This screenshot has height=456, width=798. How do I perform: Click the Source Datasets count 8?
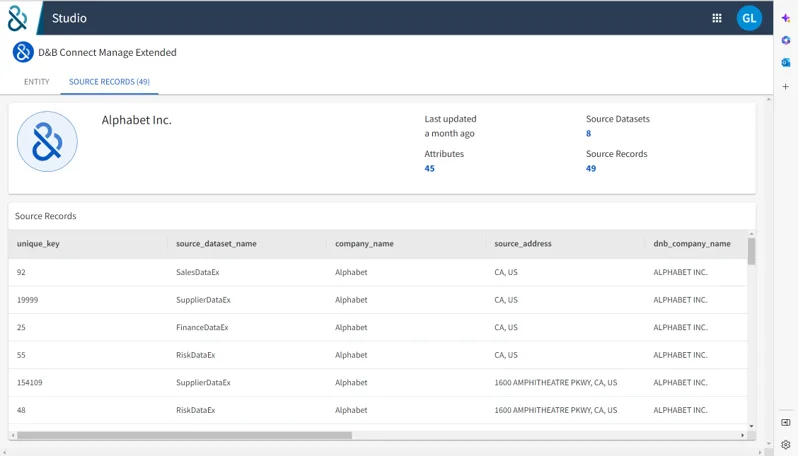[588, 133]
